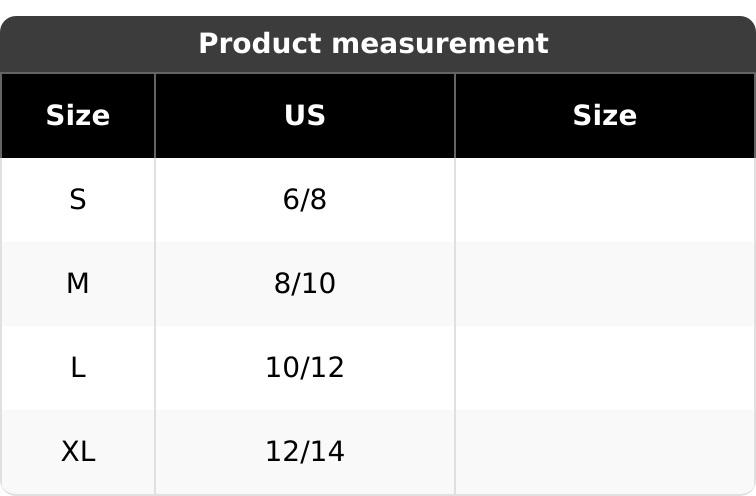Click the M size cell
The height and width of the screenshot is (496, 756).
(78, 284)
